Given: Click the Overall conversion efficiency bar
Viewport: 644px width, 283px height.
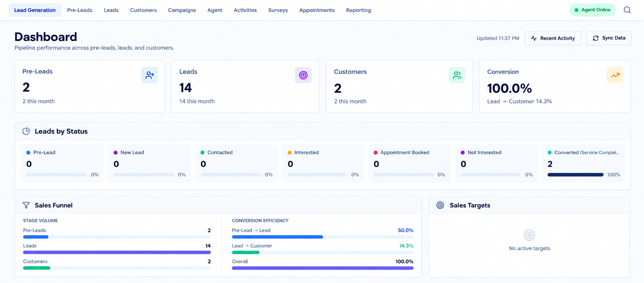Looking at the screenshot, I should 323,268.
